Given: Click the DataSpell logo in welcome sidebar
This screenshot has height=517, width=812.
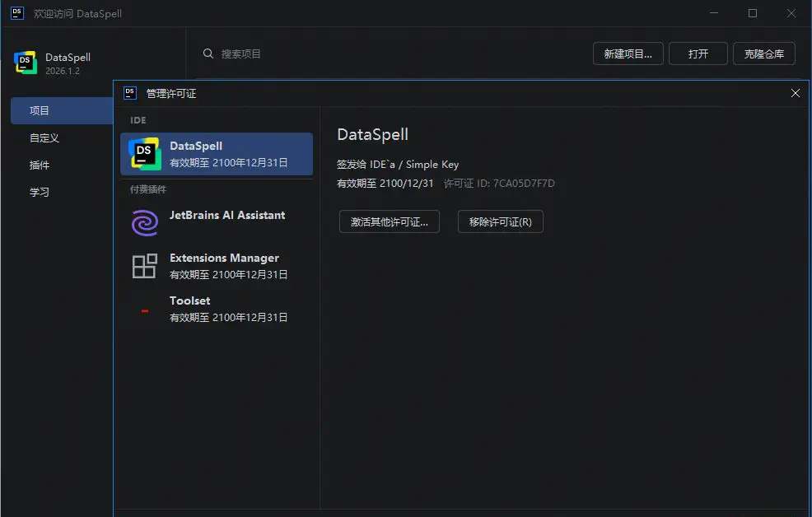Looking at the screenshot, I should 26,63.
